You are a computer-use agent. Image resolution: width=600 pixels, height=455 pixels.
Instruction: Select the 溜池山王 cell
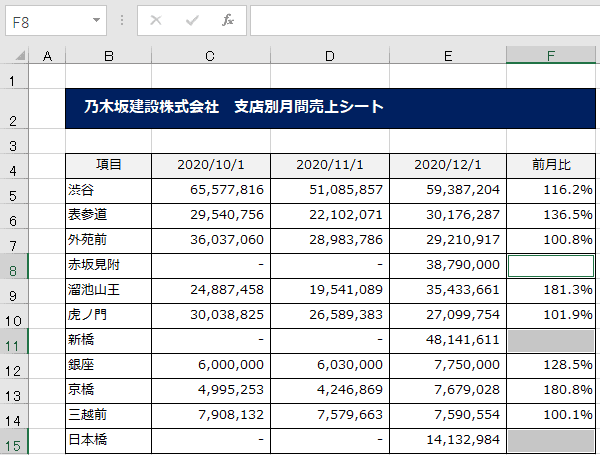pos(109,291)
